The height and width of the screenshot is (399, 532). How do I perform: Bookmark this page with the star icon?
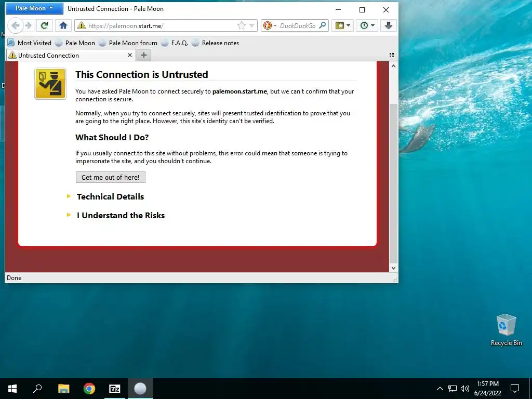(x=242, y=25)
